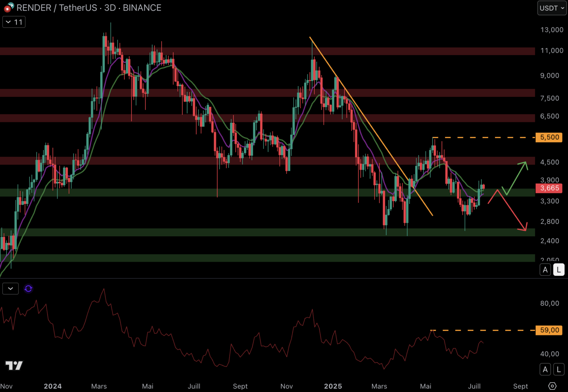This screenshot has width=568, height=392.
Task: Toggle auto scale A on RSI pane
Action: [x=545, y=369]
